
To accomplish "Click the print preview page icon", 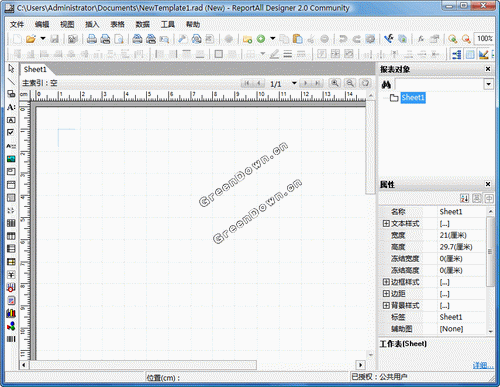I will (119, 39).
